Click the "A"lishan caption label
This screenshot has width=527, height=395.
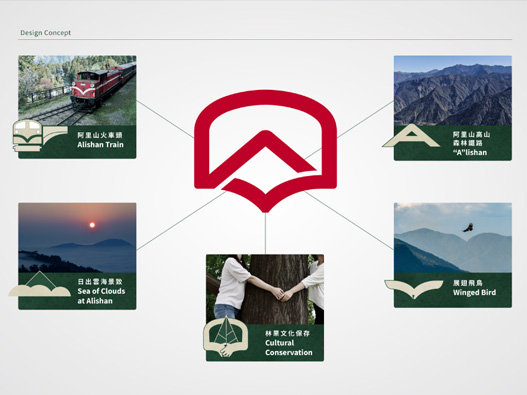click(x=470, y=152)
